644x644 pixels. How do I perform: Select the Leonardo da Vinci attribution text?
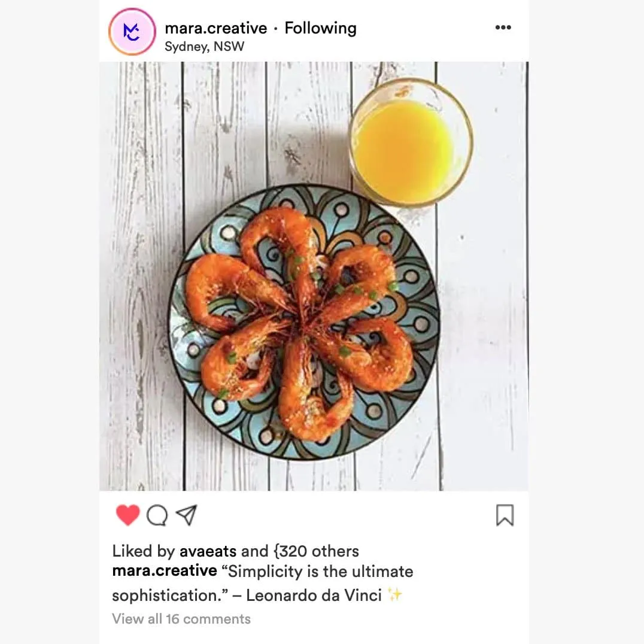point(314,595)
